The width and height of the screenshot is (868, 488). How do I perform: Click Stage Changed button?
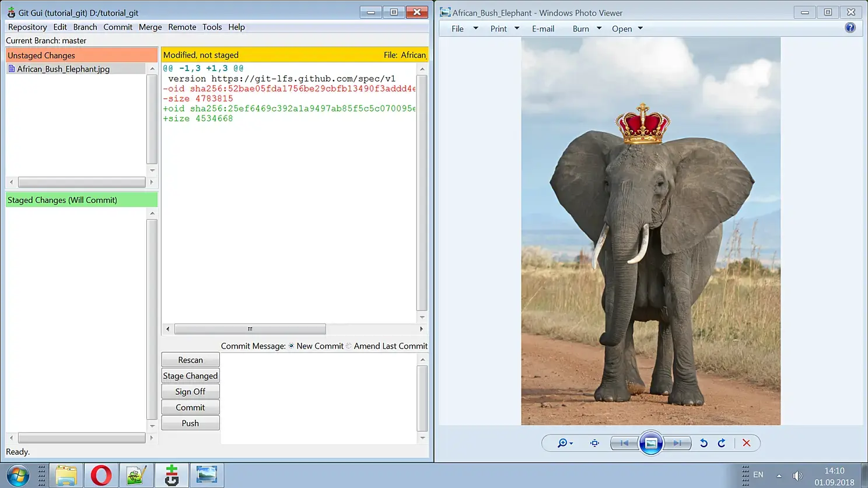click(191, 375)
